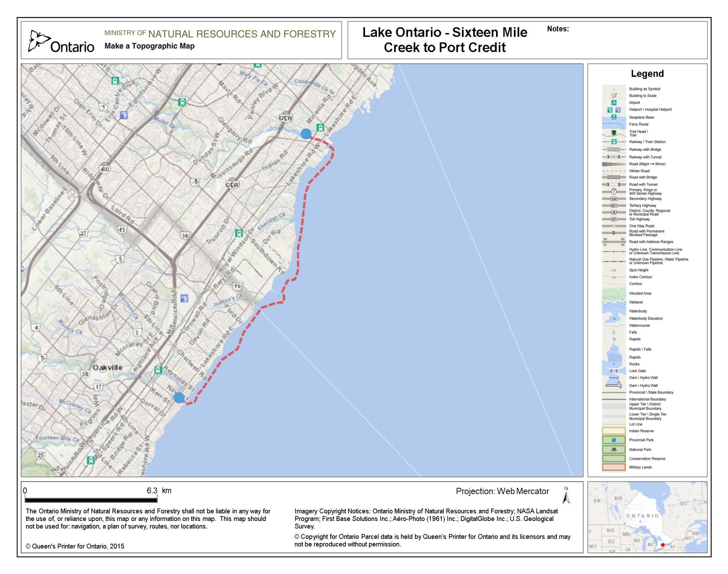Image resolution: width=728 pixels, height=574 pixels.
Task: Click the Toll Highway 407 shield
Action: pyautogui.click(x=614, y=219)
